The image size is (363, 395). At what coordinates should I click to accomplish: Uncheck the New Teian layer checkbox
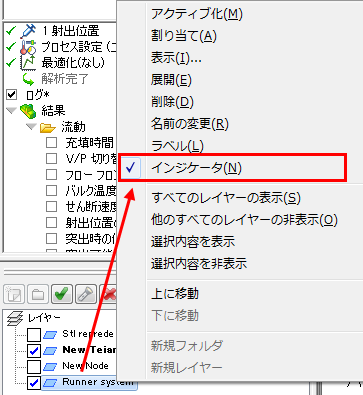pos(34,351)
